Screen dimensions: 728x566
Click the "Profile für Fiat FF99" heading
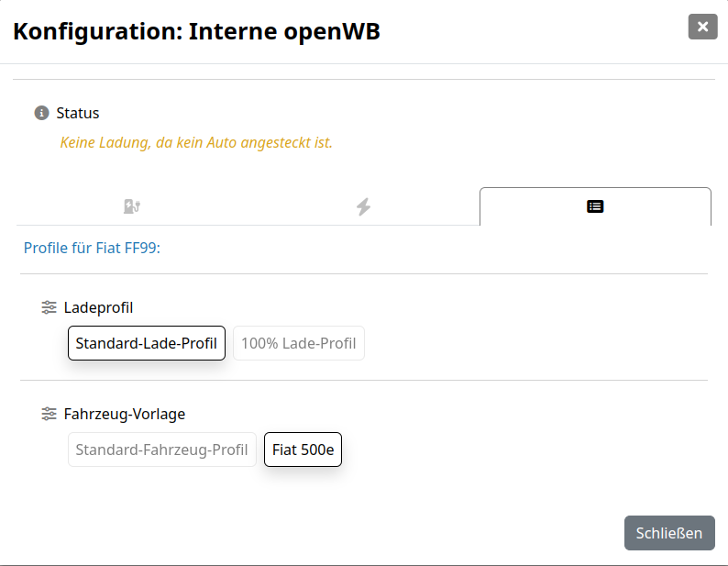point(92,248)
